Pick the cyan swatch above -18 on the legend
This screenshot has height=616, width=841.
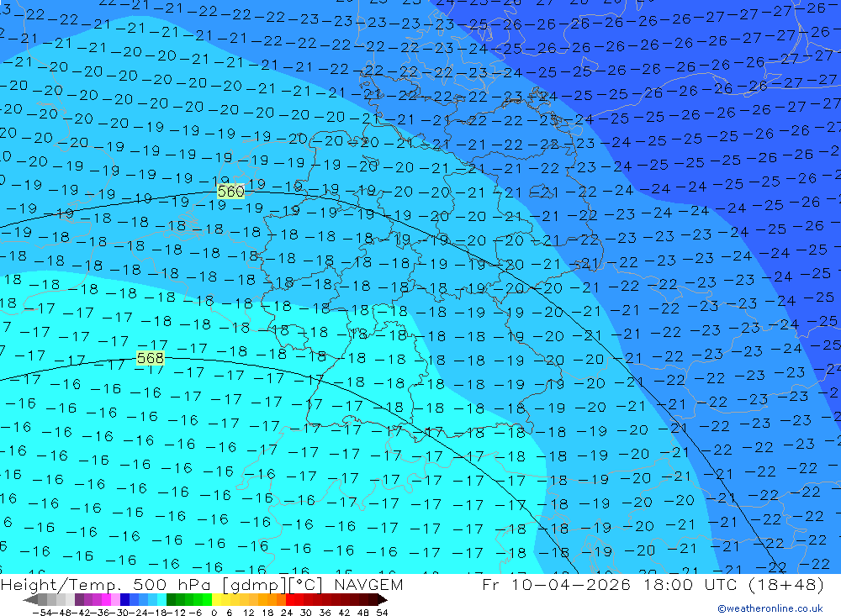coord(161,600)
